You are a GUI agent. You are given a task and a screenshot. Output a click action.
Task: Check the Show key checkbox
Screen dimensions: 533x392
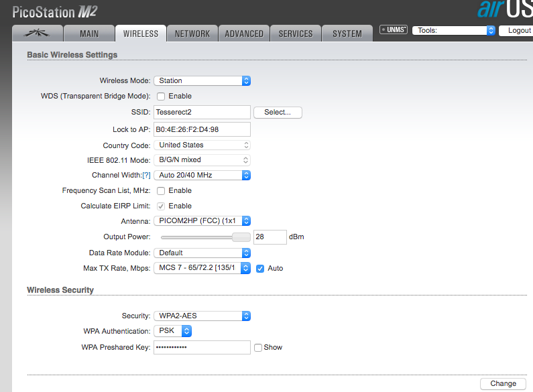258,348
